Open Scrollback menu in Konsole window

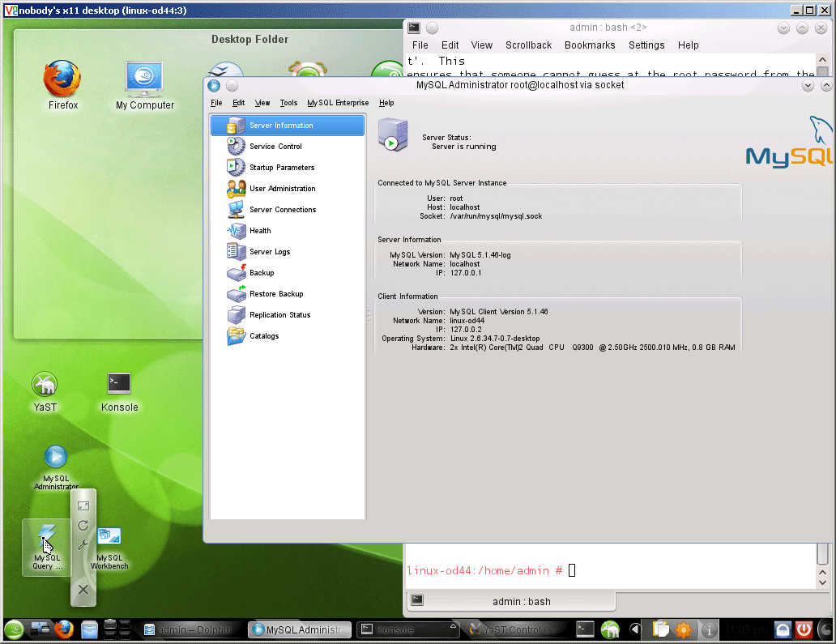click(528, 45)
